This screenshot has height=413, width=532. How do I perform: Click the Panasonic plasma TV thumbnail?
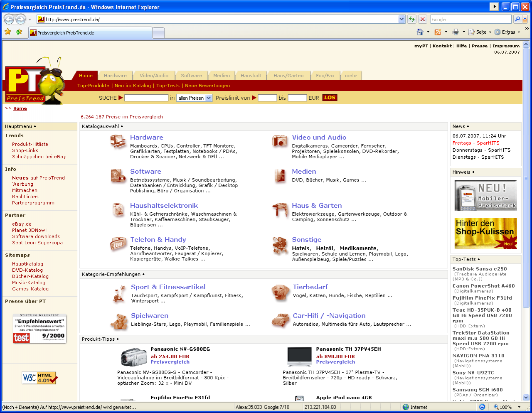[x=299, y=356]
